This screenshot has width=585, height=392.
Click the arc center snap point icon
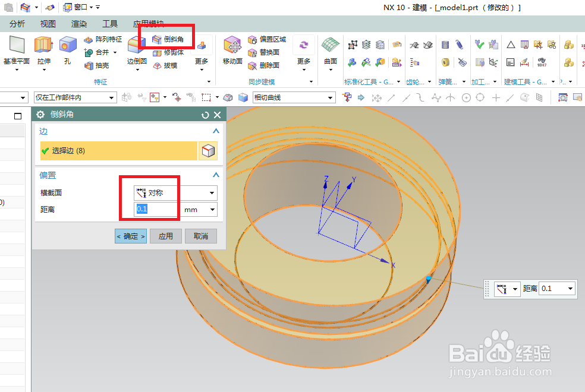click(x=466, y=97)
